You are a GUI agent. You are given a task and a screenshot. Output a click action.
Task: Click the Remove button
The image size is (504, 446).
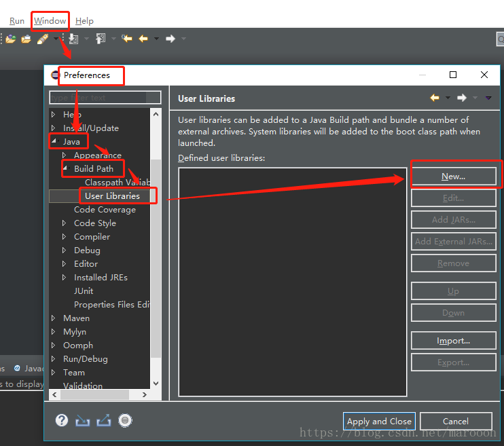[453, 263]
